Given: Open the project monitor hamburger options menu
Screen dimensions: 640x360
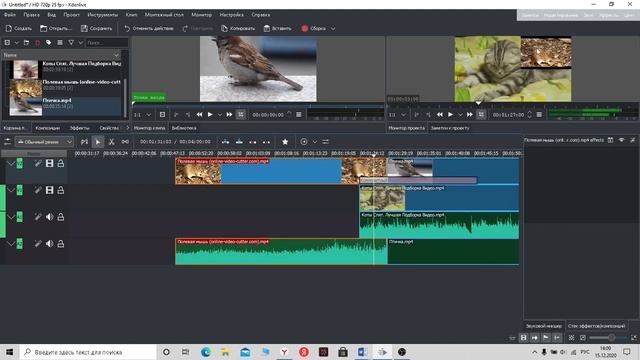Looking at the screenshot, I should pos(539,115).
